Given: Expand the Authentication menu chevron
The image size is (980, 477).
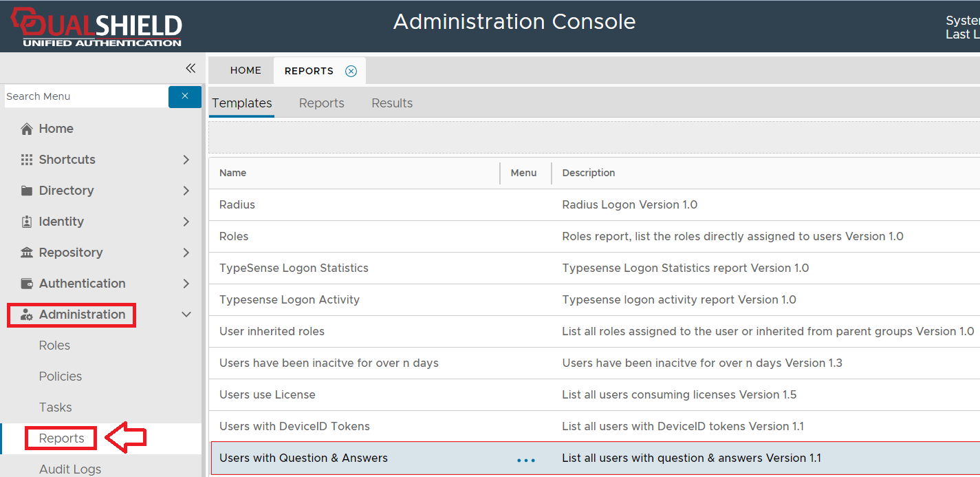Looking at the screenshot, I should 186,284.
